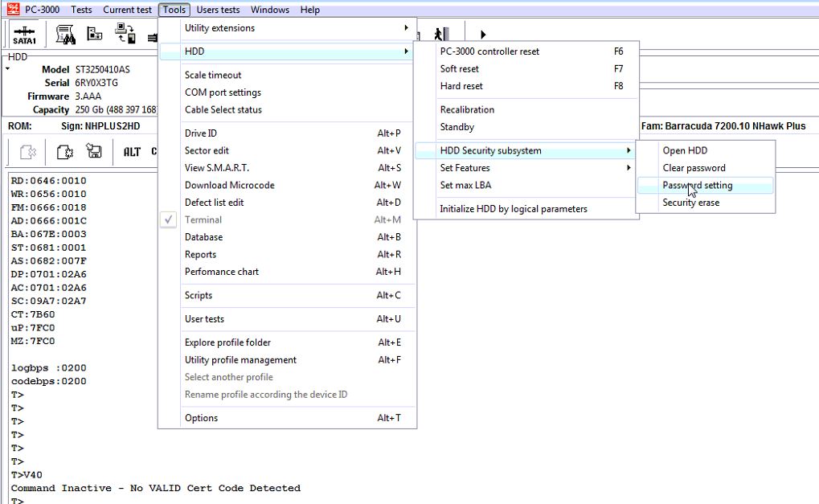Select Explore profile folder
Screen dimensions: 819x504
click(287, 342)
